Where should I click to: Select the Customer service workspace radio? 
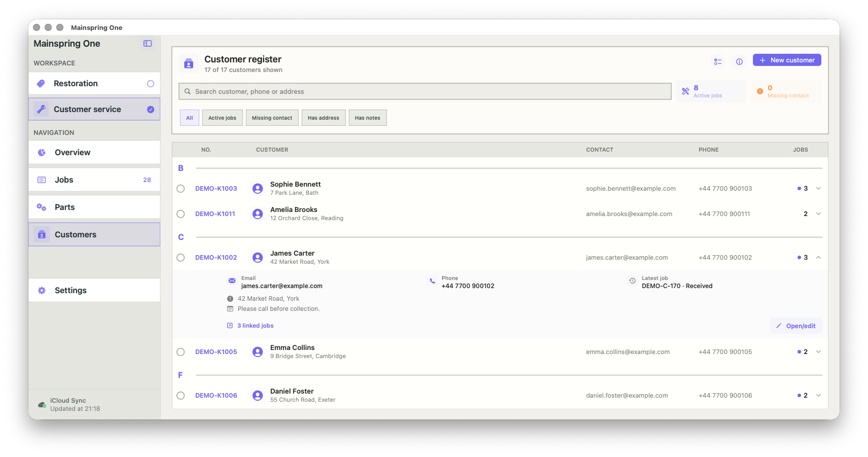(x=151, y=109)
